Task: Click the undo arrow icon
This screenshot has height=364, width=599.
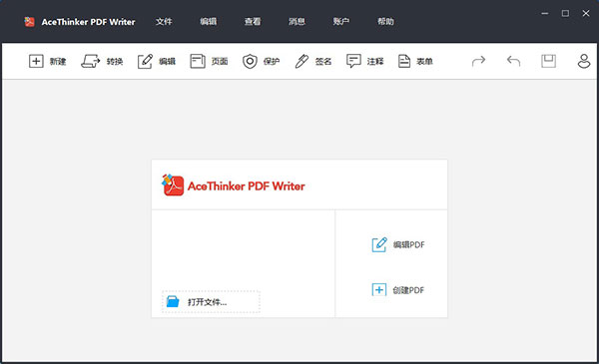Action: pos(513,61)
